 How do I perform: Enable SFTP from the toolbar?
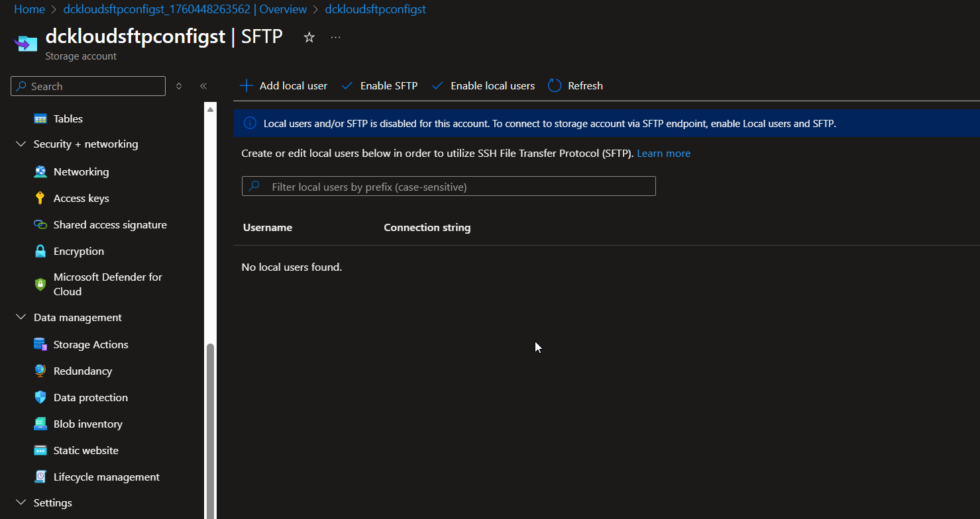pyautogui.click(x=379, y=86)
